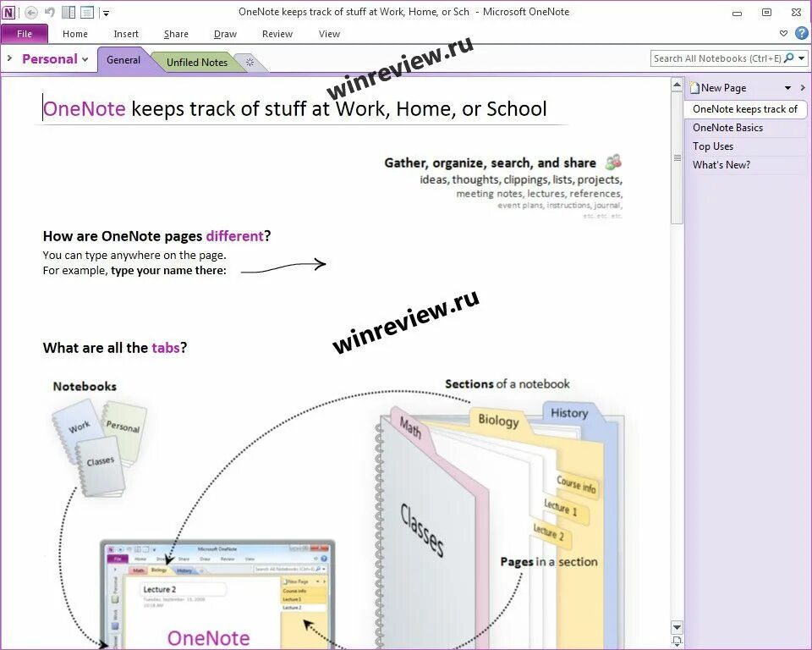Click the scroll down arrow on the vertical scrollbar

pyautogui.click(x=678, y=629)
